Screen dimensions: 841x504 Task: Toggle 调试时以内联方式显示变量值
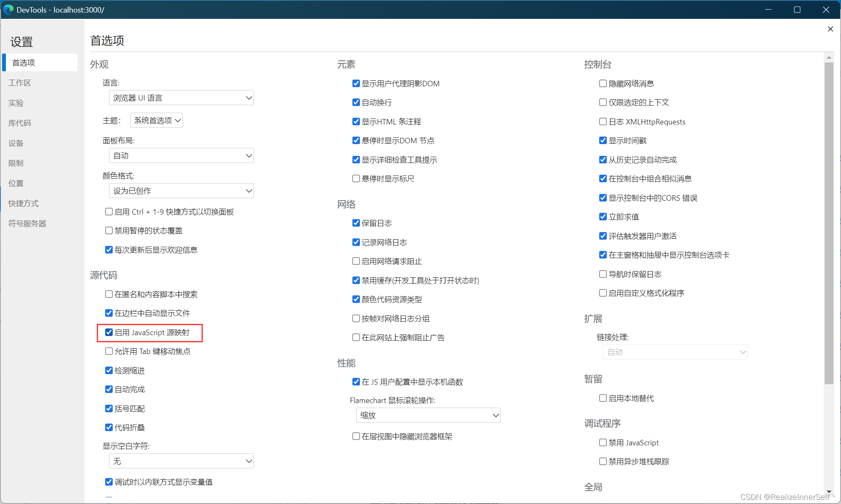(x=109, y=482)
